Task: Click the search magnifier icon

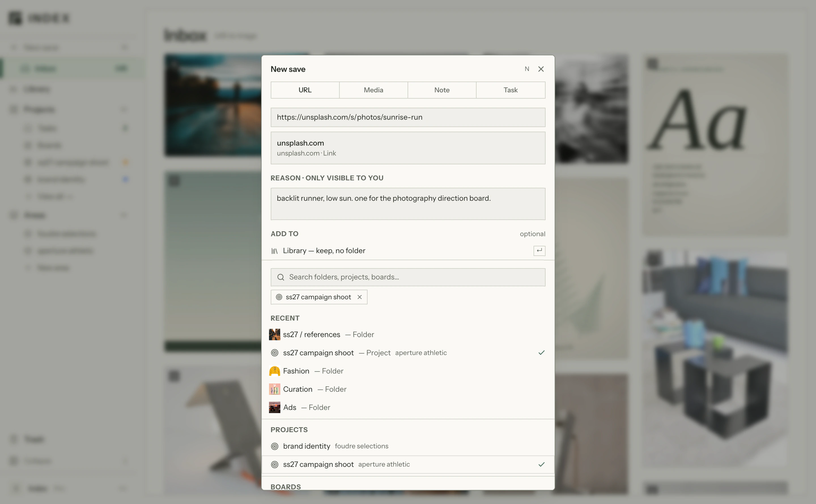Action: 281,277
